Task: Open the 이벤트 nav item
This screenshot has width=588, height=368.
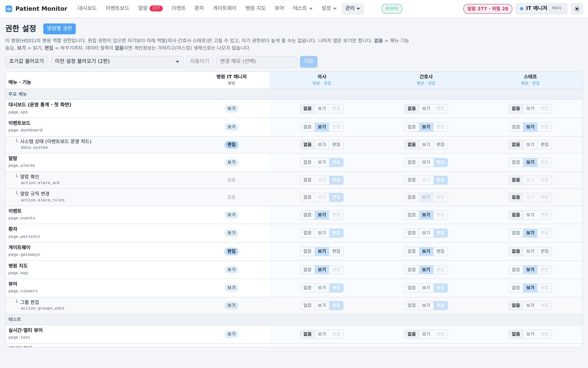Action: 178,8
